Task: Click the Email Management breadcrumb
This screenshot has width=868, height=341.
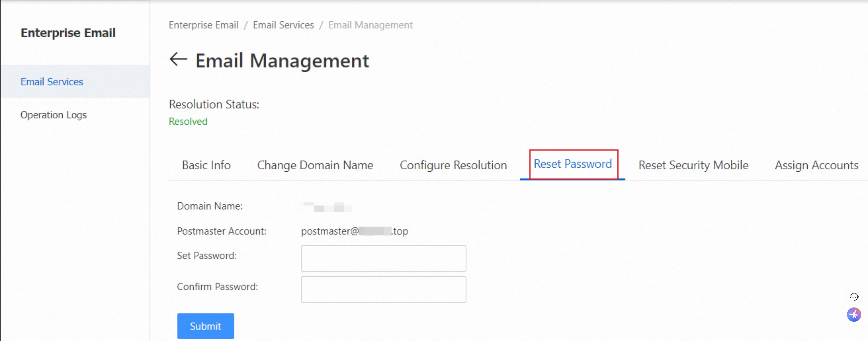Action: 370,25
